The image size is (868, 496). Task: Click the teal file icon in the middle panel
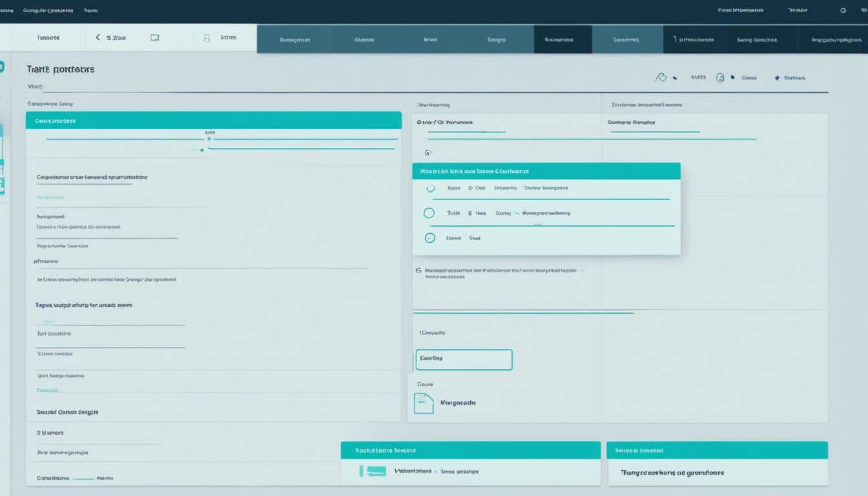424,403
